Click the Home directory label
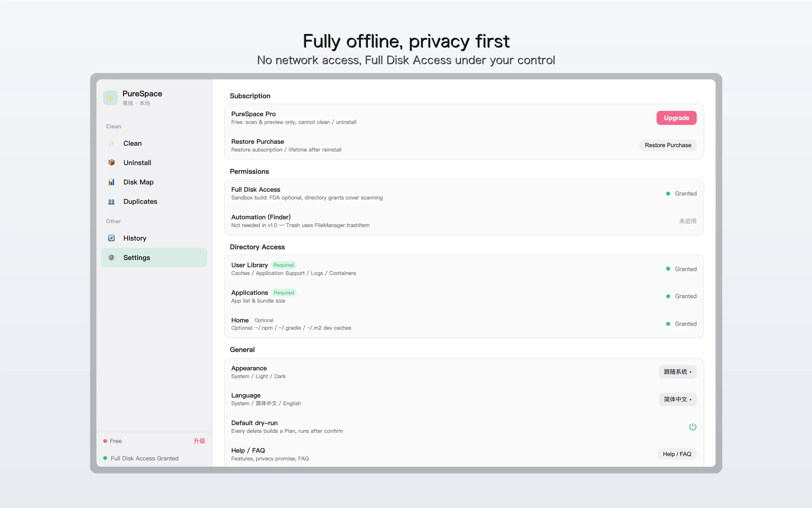Screen dimensions: 812x508 tap(240, 320)
